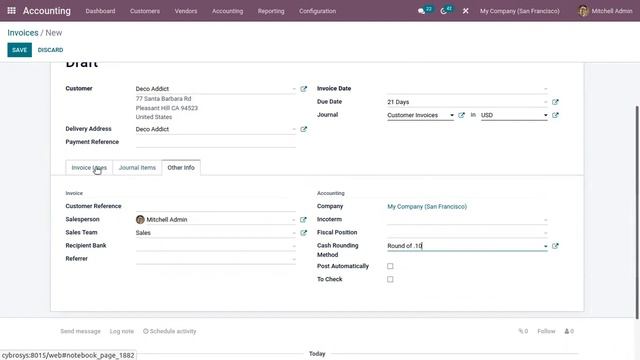Open the conversations chat icon

[422, 11]
